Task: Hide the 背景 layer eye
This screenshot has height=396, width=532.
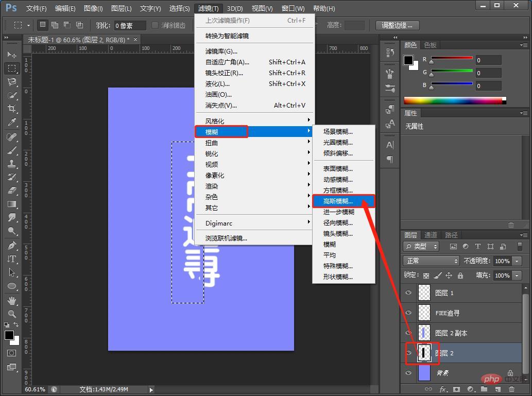Action: (408, 373)
